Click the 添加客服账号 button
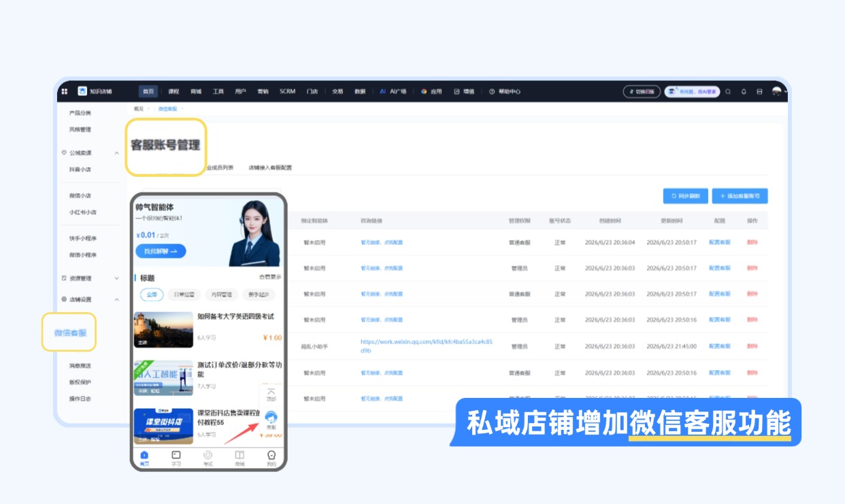 point(740,196)
